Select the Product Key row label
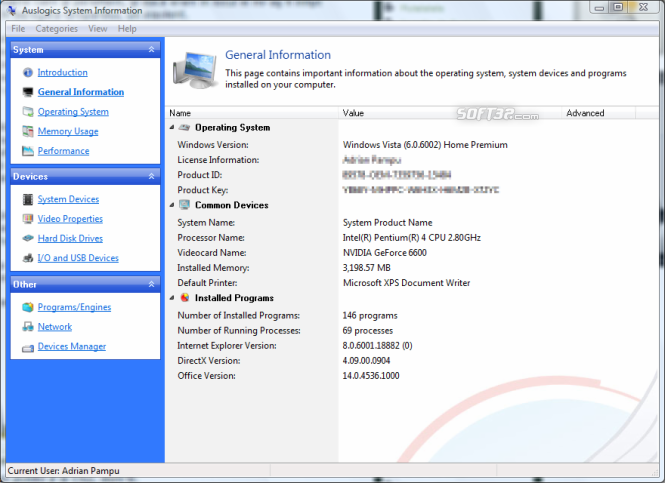This screenshot has height=483, width=665. (x=203, y=190)
